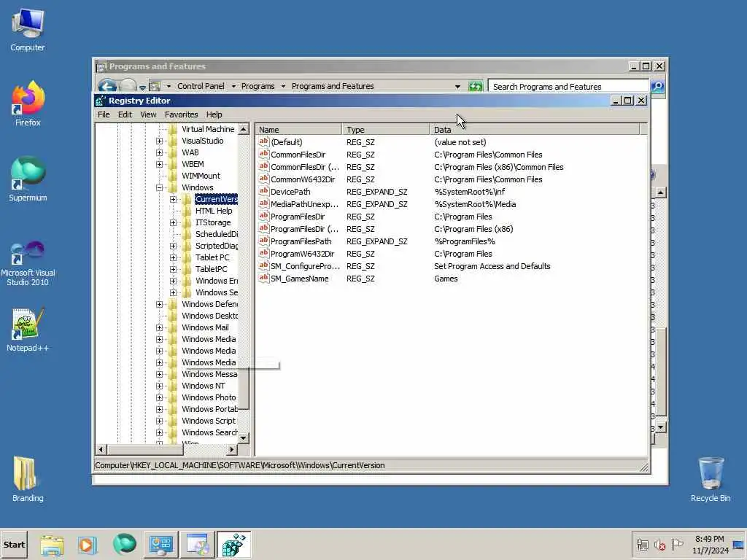Click the muted volume tray icon

[659, 545]
